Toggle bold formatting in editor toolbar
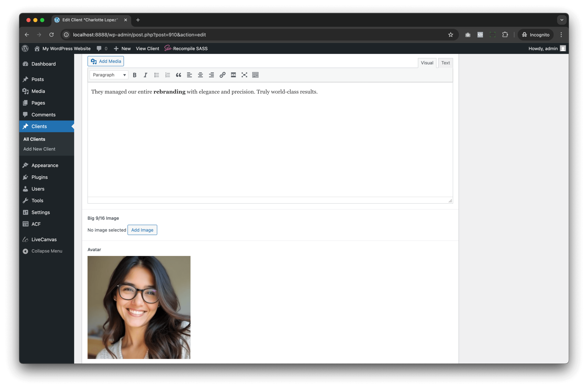Screen dimensions: 588x389 134,75
